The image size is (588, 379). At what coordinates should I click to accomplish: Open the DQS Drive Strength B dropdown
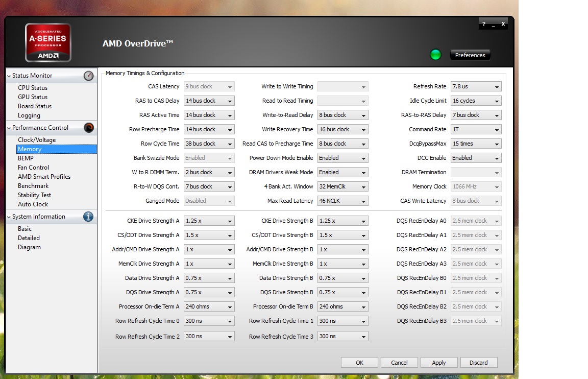point(343,292)
